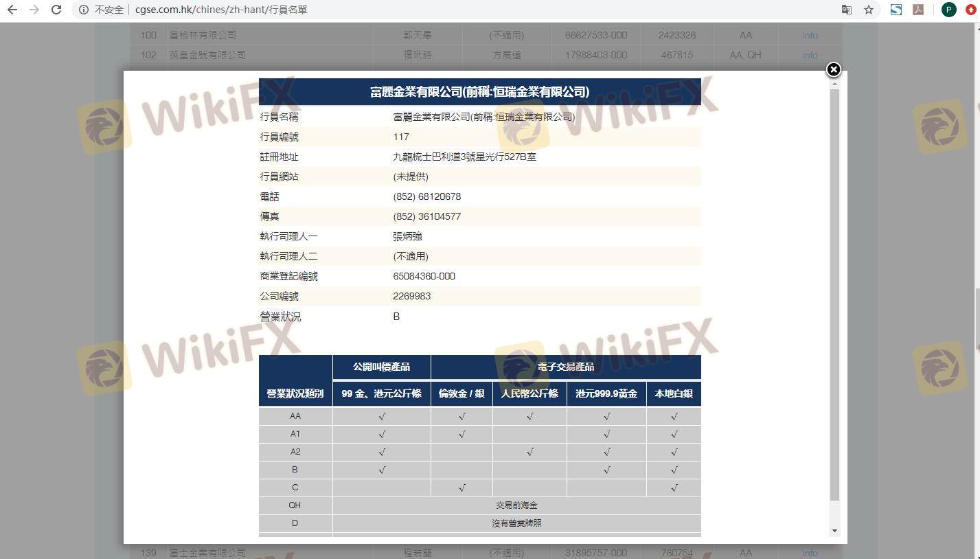Click the popup scrollbar's down arrow

pos(834,531)
